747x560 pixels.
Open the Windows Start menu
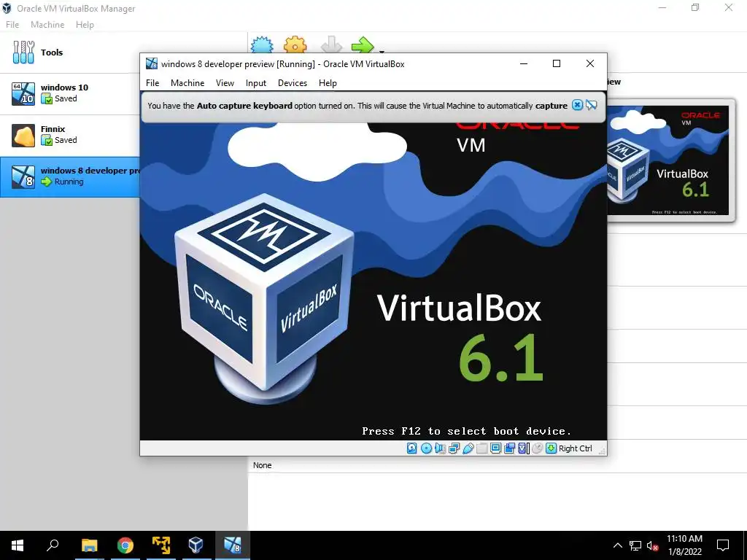(18, 545)
